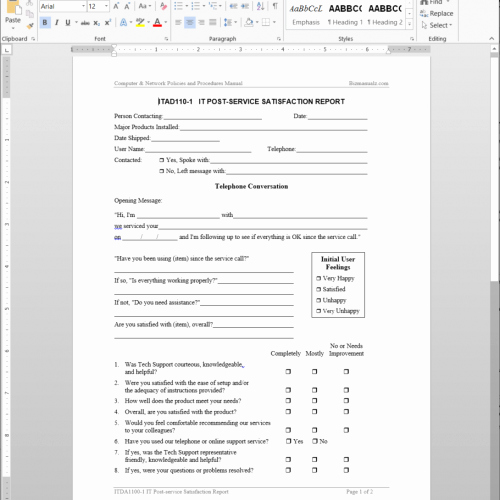Image resolution: width=500 pixels, height=500 pixels.
Task: Check Yes for question 6
Action: tap(289, 441)
